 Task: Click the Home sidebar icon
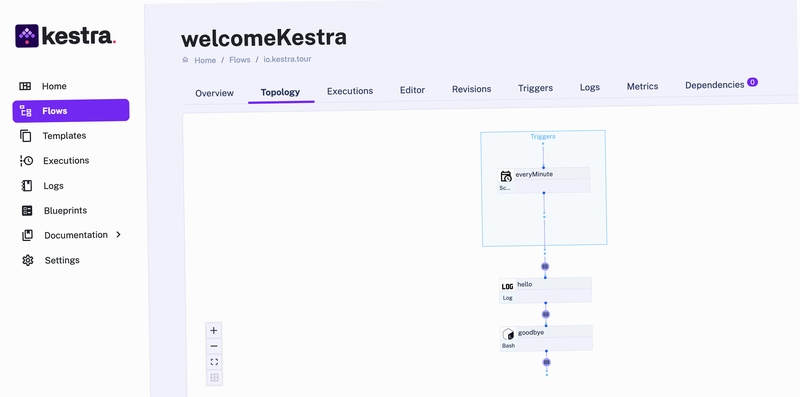(25, 86)
